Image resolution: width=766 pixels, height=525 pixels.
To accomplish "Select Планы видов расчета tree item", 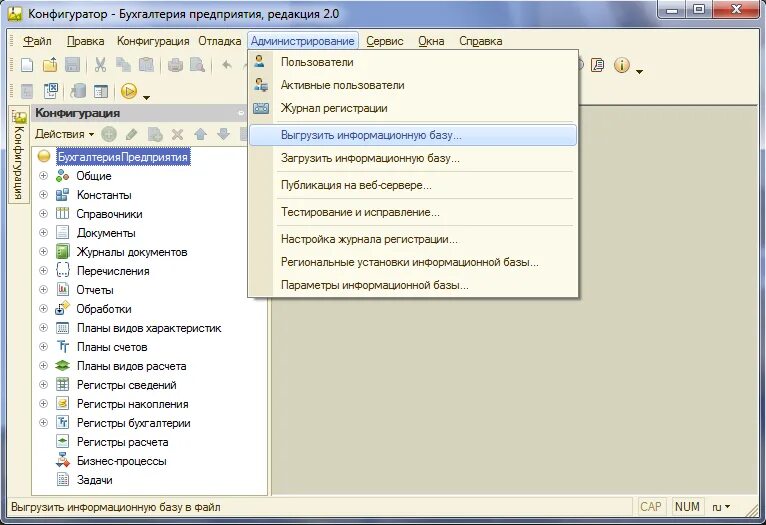I will tap(131, 366).
